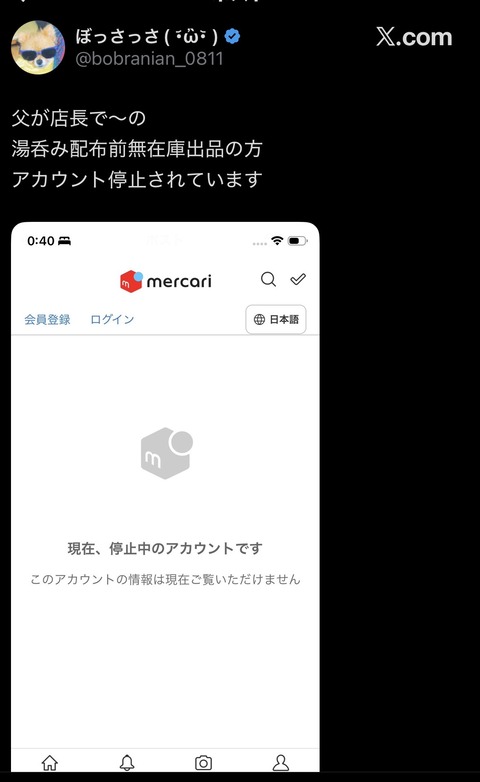Screen dimensions: 480x782
Task: Click the red Mercari box logo
Action: [131, 281]
